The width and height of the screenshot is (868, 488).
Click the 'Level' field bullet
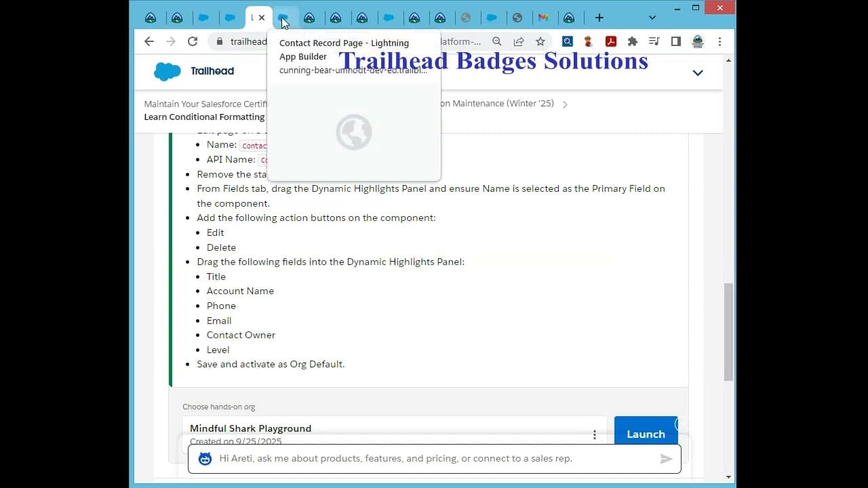tap(218, 350)
